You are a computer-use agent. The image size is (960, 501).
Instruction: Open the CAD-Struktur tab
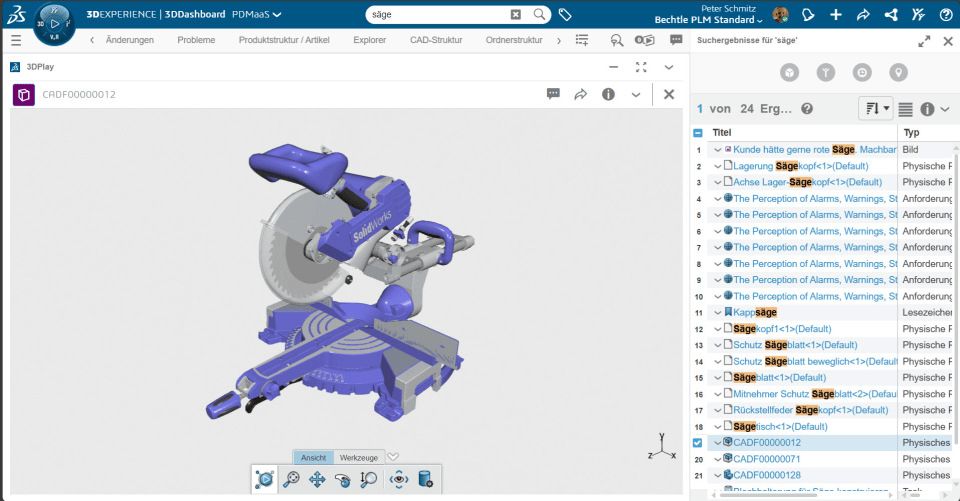435,40
